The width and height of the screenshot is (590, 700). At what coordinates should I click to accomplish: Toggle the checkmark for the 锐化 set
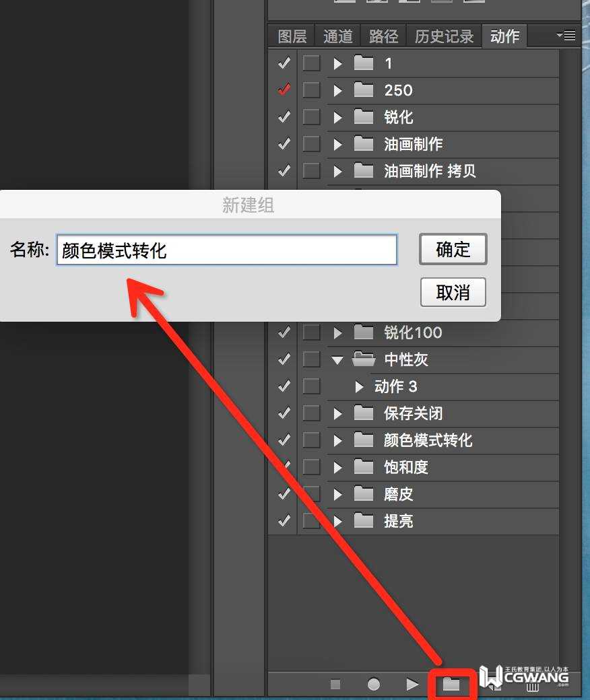coord(284,117)
